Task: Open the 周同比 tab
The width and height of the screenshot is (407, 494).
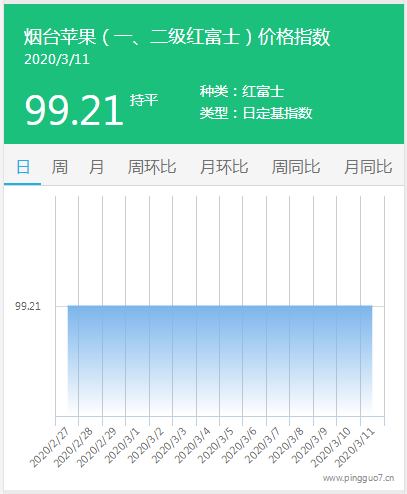Action: (296, 167)
